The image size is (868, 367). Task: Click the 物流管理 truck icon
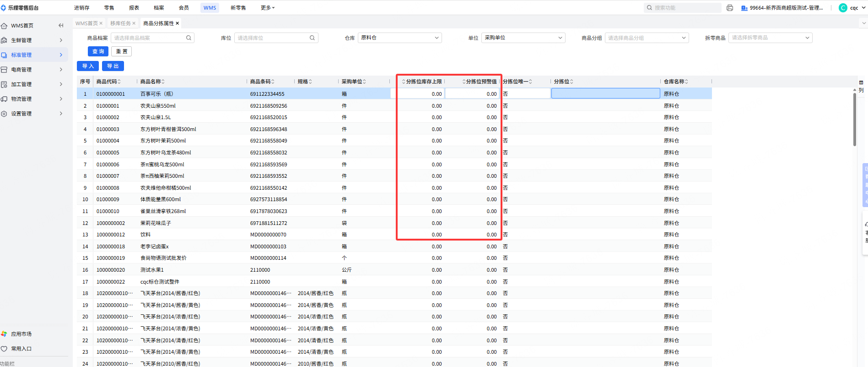click(x=4, y=99)
